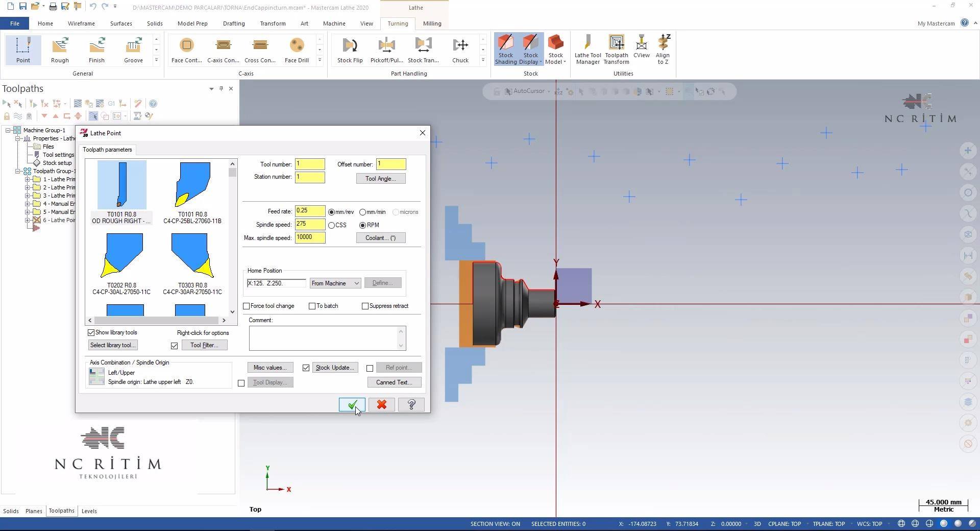Click the Feed rate input field
The height and width of the screenshot is (531, 980).
point(310,211)
